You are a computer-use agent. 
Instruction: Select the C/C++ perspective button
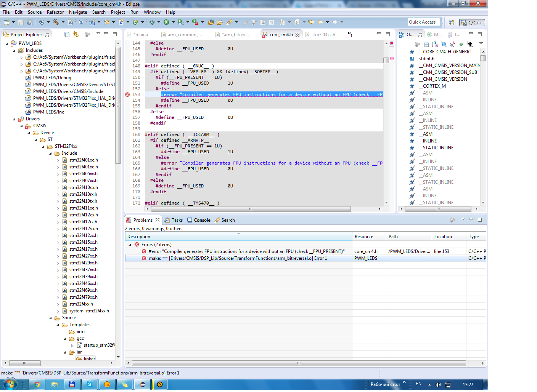[472, 22]
